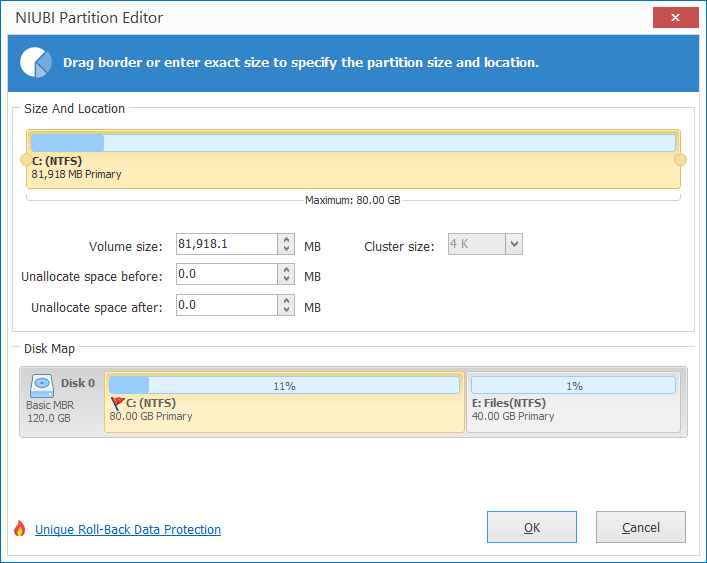The height and width of the screenshot is (563, 707).
Task: Click right border handle of C: partition
Action: click(x=680, y=160)
